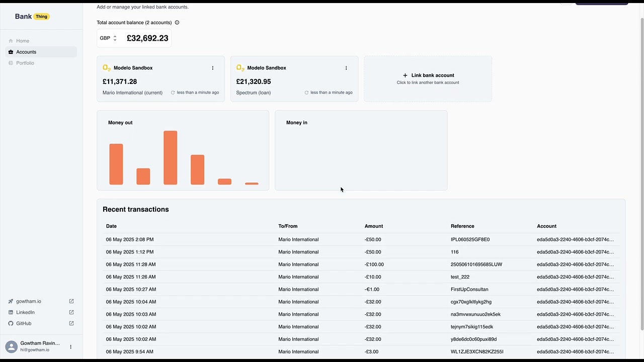
Task: Click the To/From column header
Action: click(288, 226)
